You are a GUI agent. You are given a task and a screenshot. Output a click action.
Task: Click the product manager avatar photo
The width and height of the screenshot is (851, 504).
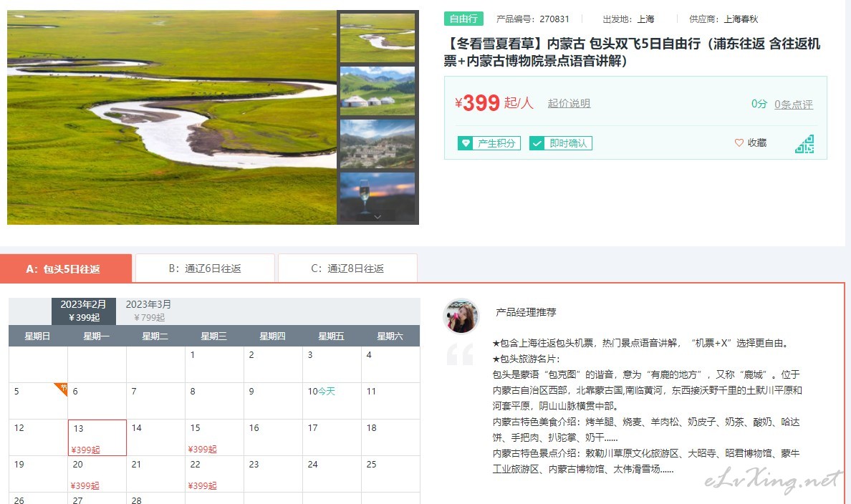click(461, 316)
